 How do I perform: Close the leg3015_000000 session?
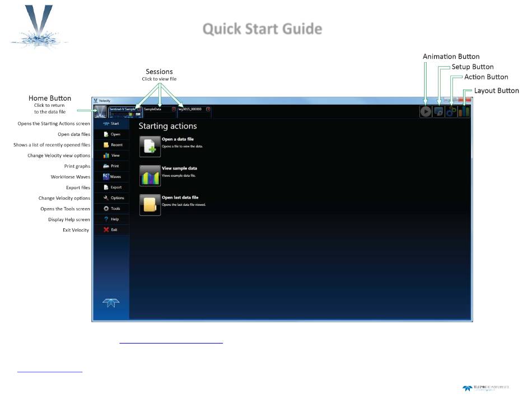pyautogui.click(x=208, y=109)
